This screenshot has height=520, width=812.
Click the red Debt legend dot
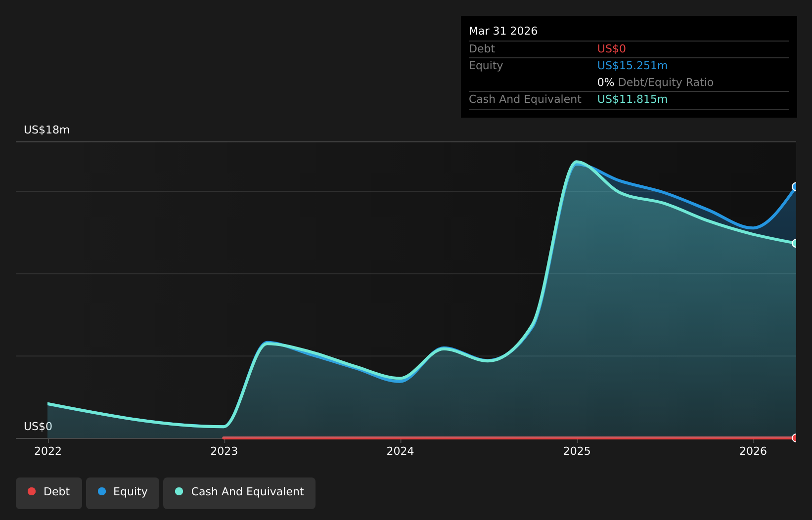pos(32,491)
